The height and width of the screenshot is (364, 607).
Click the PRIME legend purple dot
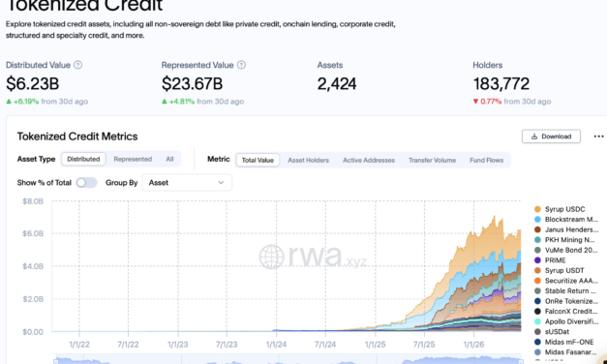point(537,260)
